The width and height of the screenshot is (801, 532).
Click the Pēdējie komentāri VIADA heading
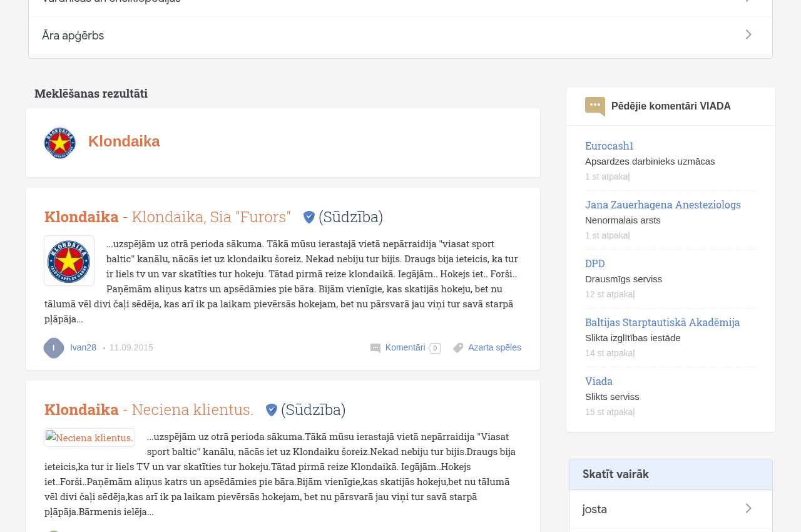coord(671,106)
